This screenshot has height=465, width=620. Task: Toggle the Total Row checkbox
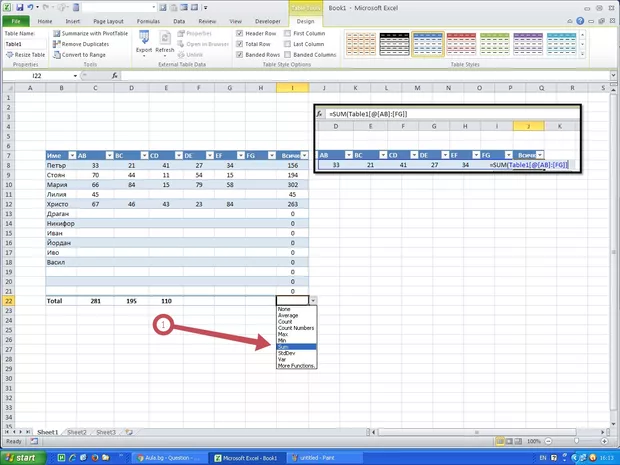[240, 44]
